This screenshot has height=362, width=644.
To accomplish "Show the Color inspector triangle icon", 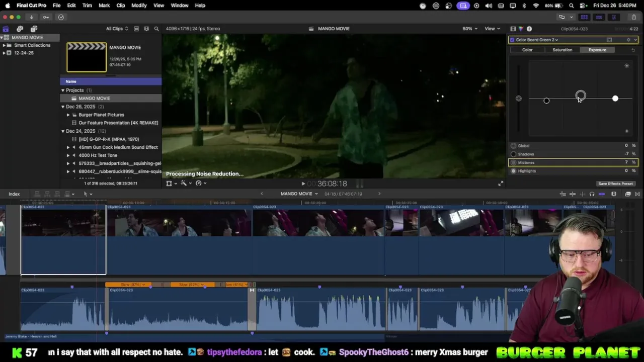I will [521, 29].
